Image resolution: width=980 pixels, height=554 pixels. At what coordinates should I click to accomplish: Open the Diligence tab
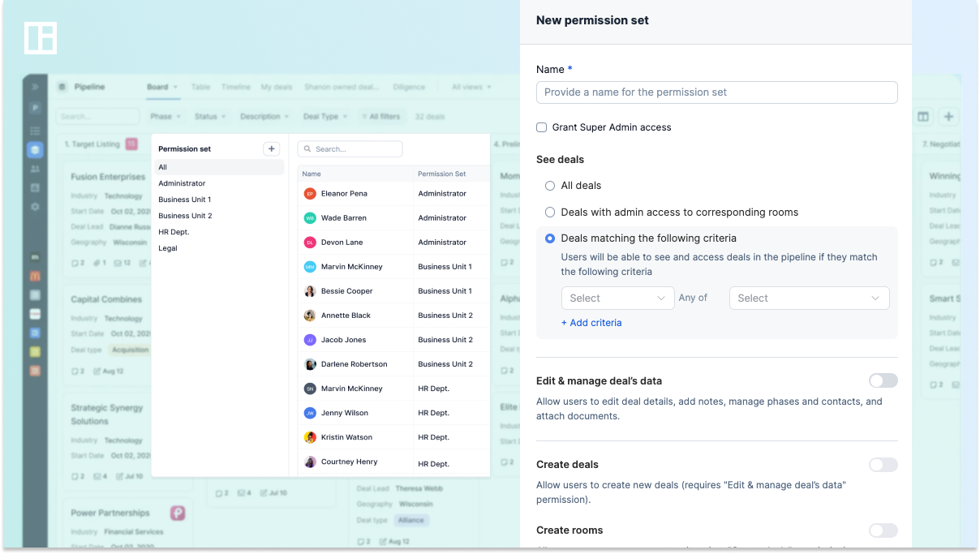tap(409, 87)
